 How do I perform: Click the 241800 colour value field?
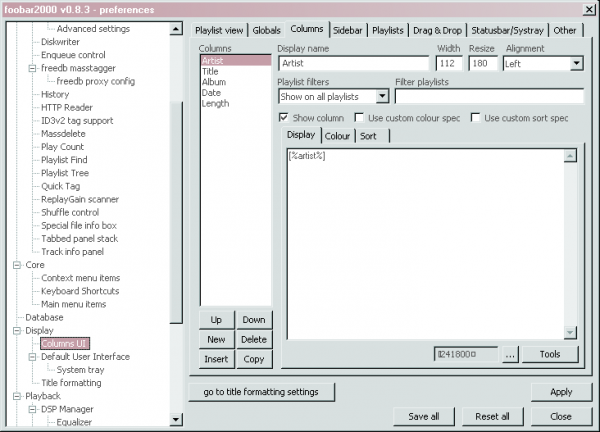point(464,354)
